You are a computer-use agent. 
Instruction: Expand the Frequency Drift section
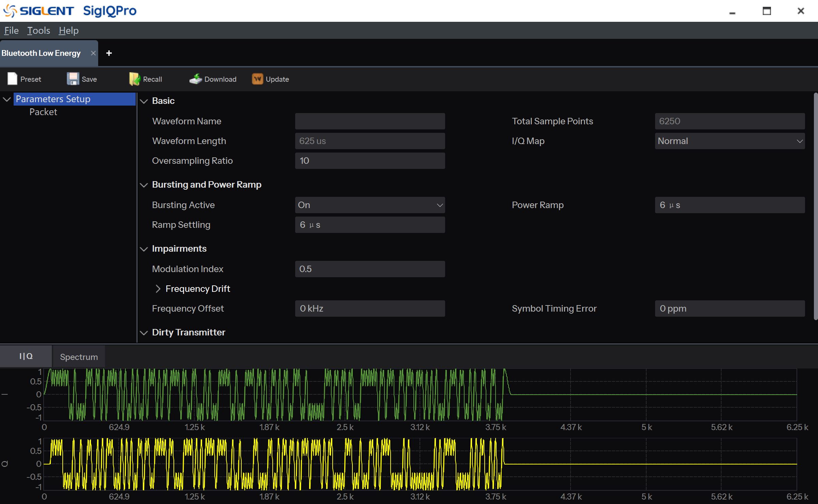click(x=158, y=289)
